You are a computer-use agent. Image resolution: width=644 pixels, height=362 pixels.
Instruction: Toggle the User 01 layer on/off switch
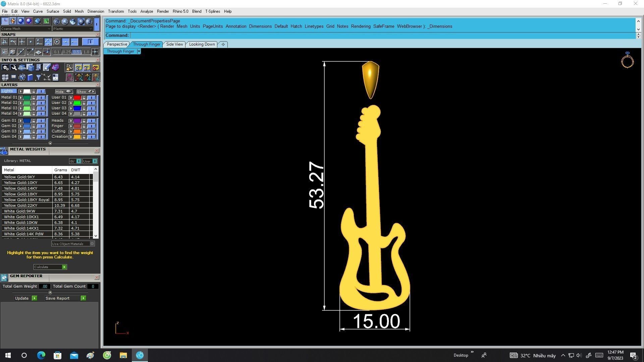coord(91,98)
